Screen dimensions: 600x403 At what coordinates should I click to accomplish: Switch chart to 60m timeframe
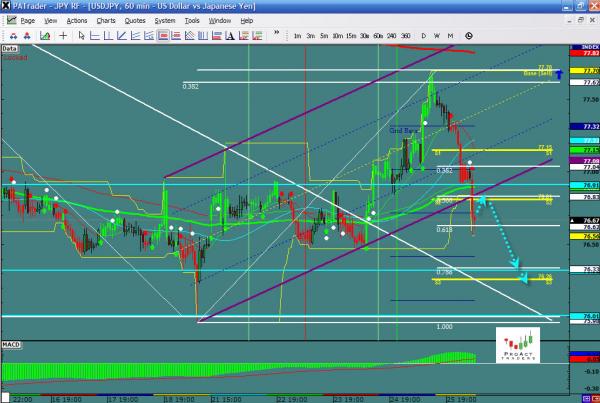[378, 36]
